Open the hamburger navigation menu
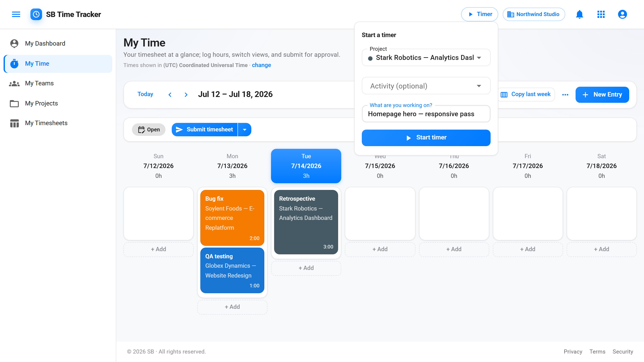 pos(16,14)
